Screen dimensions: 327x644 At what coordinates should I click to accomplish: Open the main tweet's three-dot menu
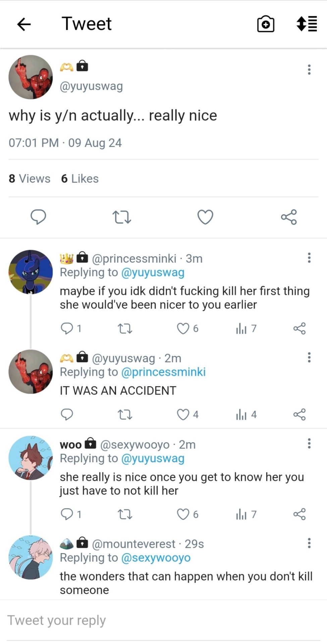tap(309, 69)
